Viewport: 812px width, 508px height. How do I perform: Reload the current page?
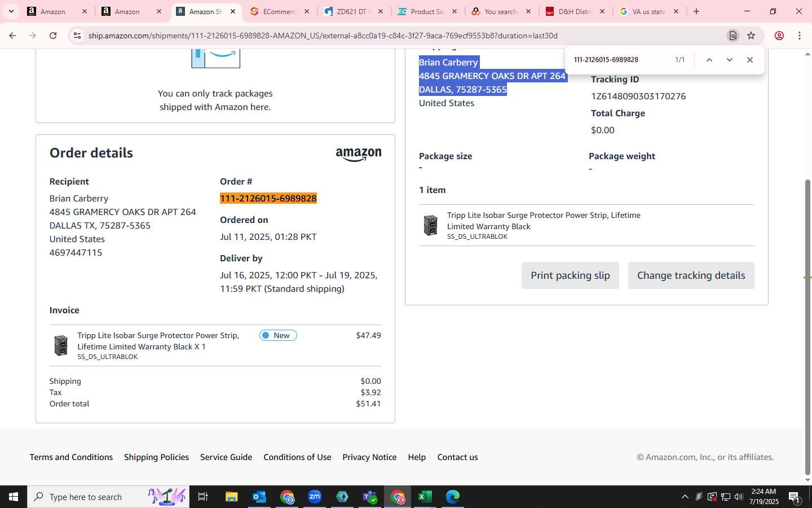[x=53, y=36]
